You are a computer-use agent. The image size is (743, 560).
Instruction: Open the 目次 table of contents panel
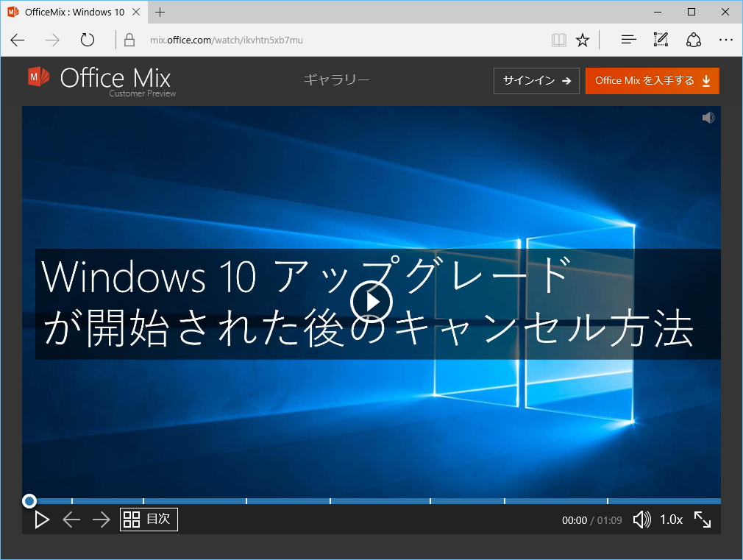[x=148, y=519]
